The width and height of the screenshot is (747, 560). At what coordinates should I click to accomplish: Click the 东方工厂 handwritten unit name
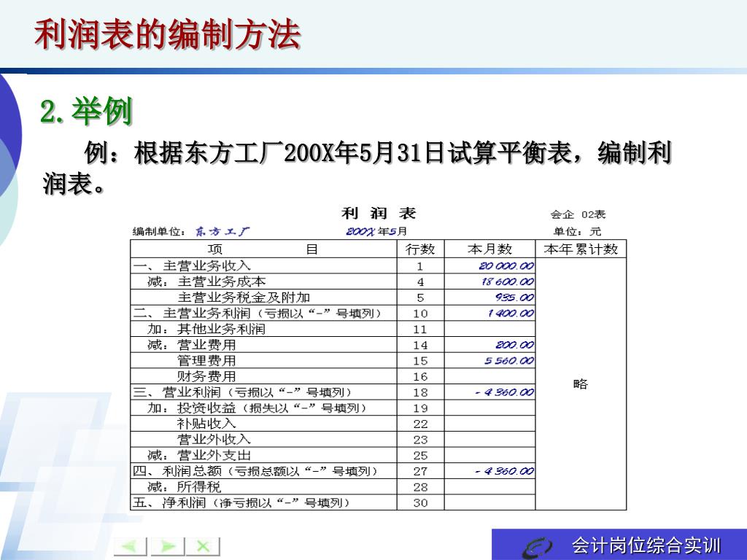pyautogui.click(x=222, y=231)
